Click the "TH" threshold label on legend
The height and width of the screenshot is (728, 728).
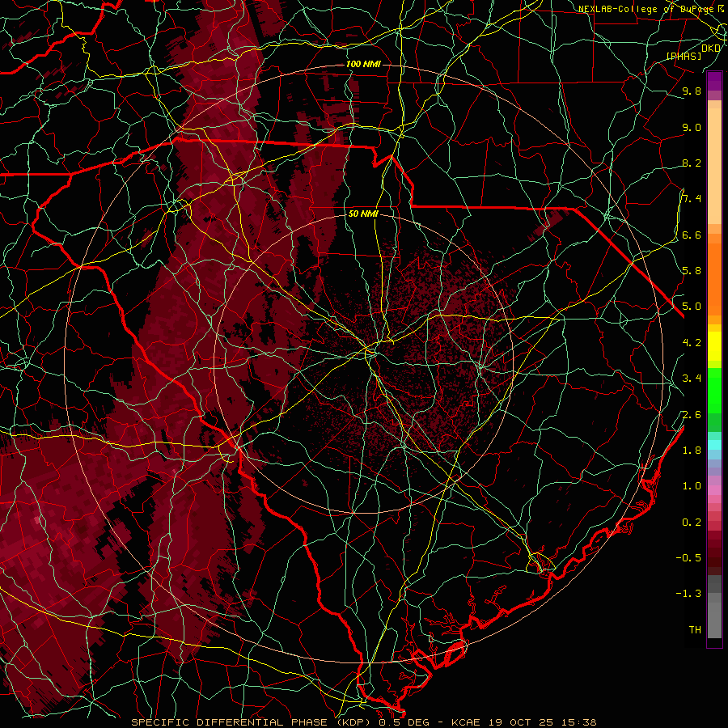(695, 630)
